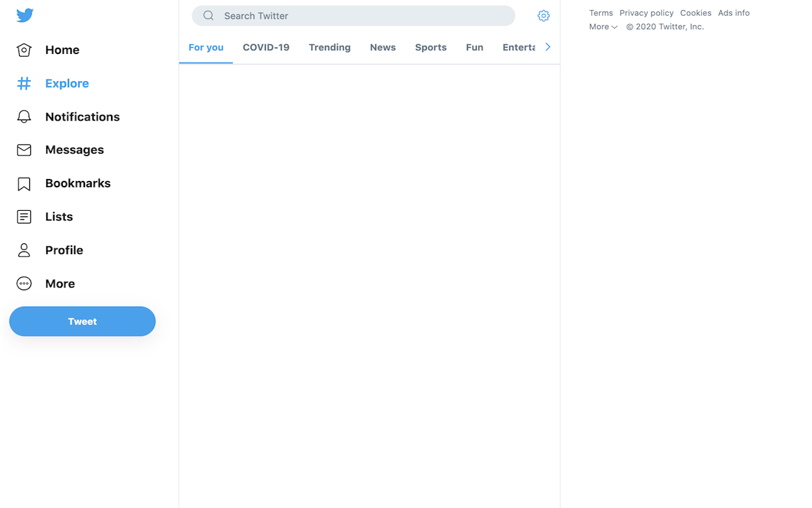Click the Bookmarks ribbon icon
812x508 pixels.
pos(24,184)
